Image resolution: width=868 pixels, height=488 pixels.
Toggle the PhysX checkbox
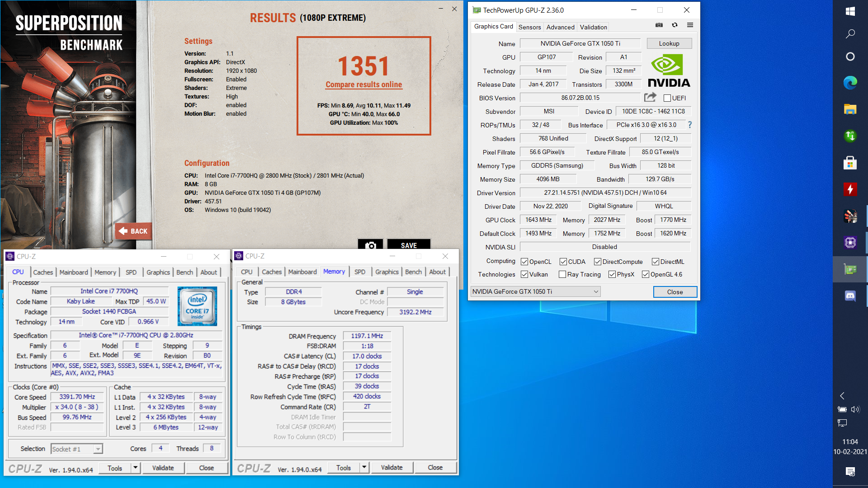[x=612, y=274]
